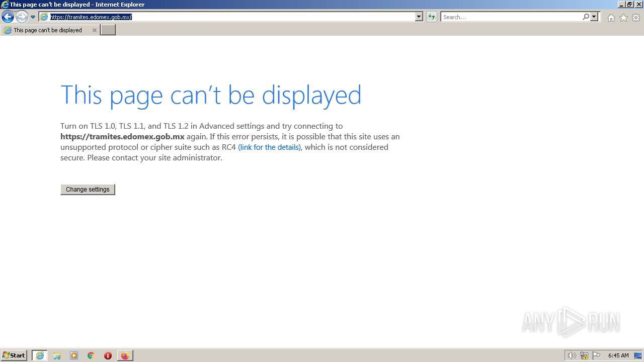Launch Google Chrome from the taskbar

click(91, 355)
